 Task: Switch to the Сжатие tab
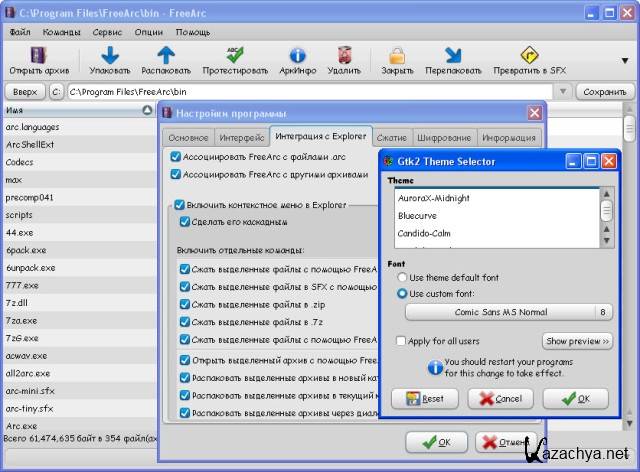tap(392, 137)
